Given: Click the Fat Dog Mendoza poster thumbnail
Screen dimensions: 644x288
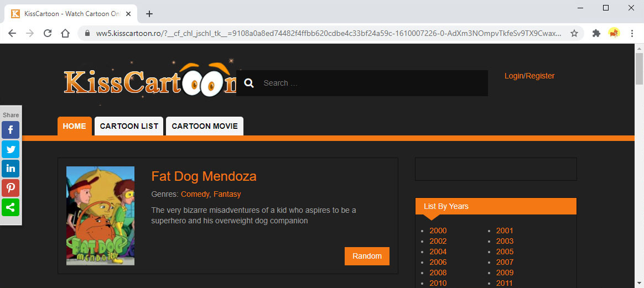Looking at the screenshot, I should click(100, 216).
